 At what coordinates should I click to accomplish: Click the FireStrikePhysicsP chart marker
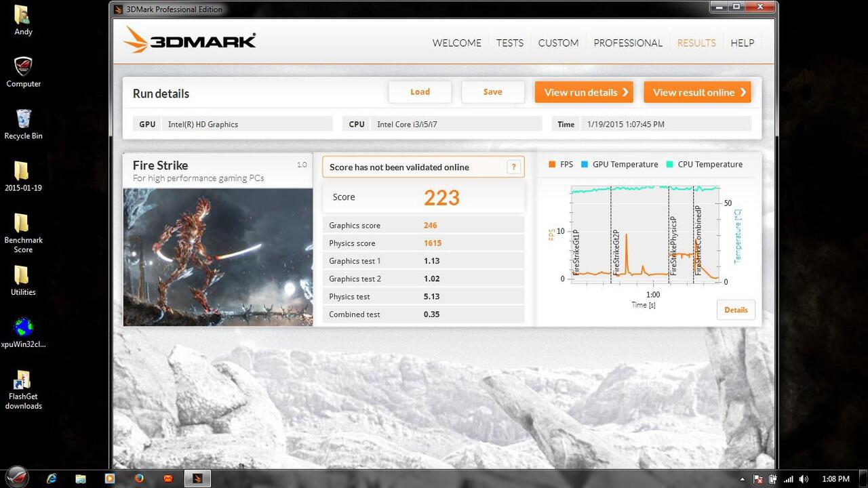(x=673, y=245)
